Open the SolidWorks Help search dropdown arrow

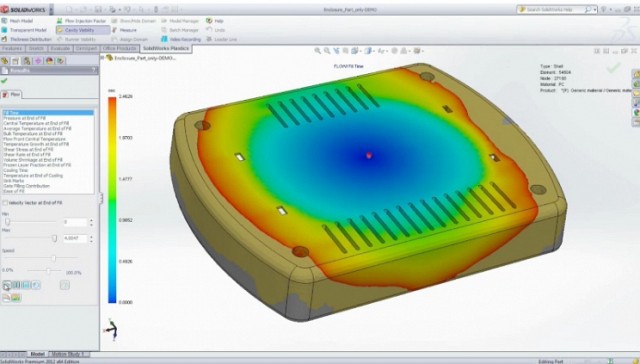[x=595, y=9]
